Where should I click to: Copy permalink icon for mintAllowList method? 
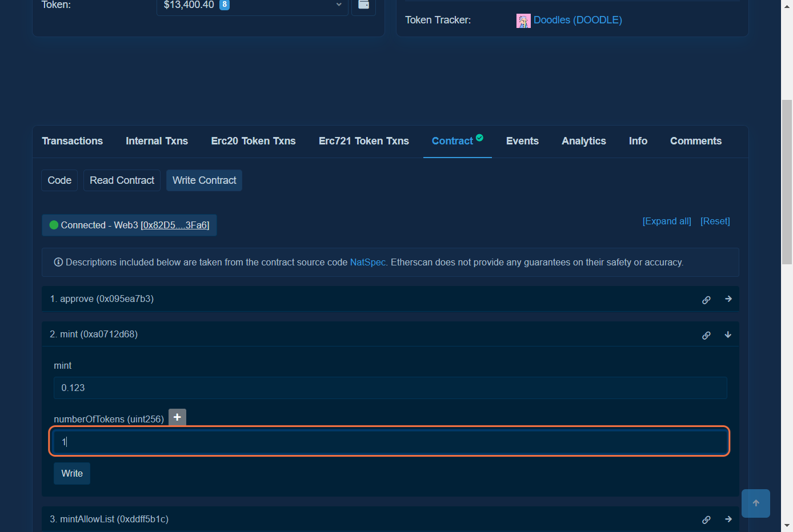coord(706,519)
